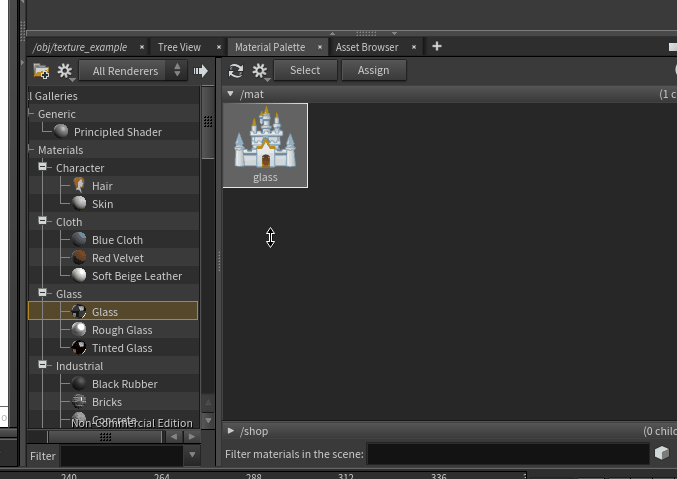
Task: Switch to the Asset Browser tab
Action: pyautogui.click(x=366, y=47)
